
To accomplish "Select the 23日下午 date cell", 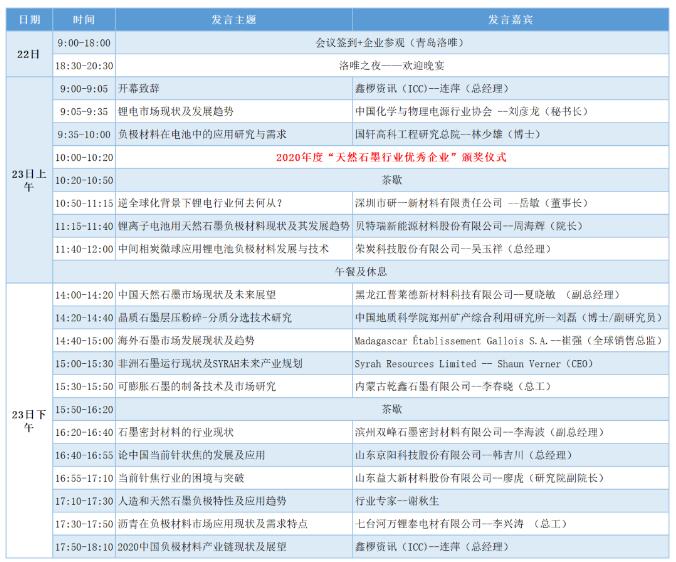I will pyautogui.click(x=29, y=421).
